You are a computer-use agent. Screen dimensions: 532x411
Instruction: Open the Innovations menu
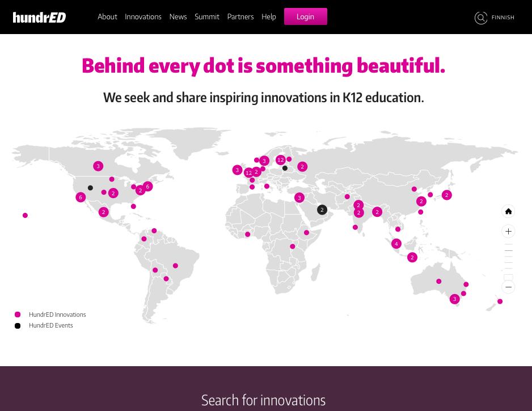click(143, 16)
